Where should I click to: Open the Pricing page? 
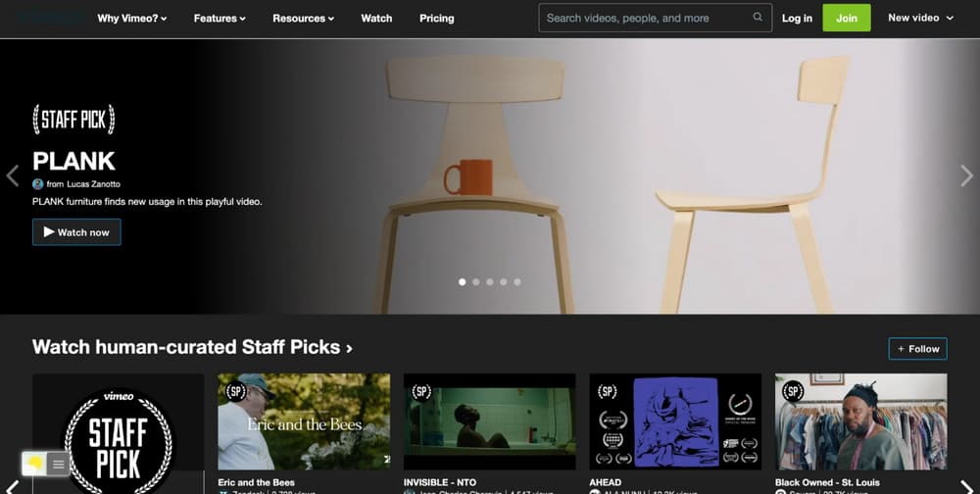point(436,18)
